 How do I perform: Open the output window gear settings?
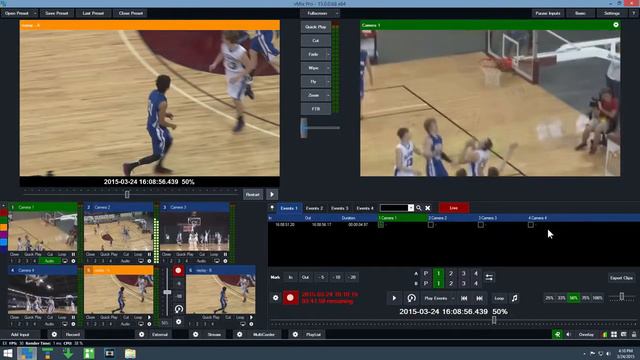click(616, 25)
